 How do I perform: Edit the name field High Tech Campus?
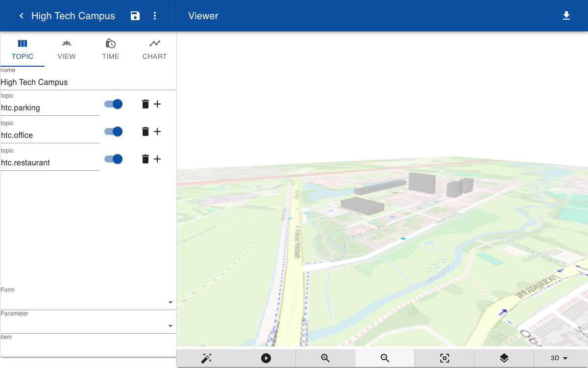[x=88, y=82]
